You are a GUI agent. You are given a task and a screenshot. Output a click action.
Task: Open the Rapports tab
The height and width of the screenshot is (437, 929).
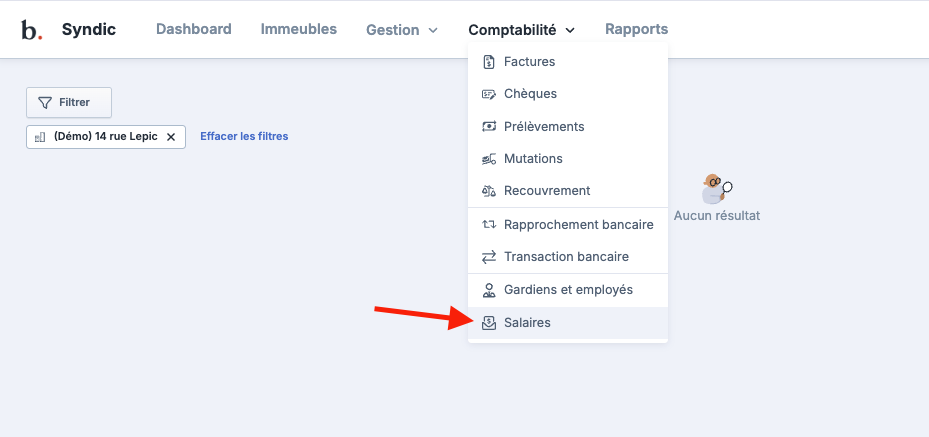point(636,29)
